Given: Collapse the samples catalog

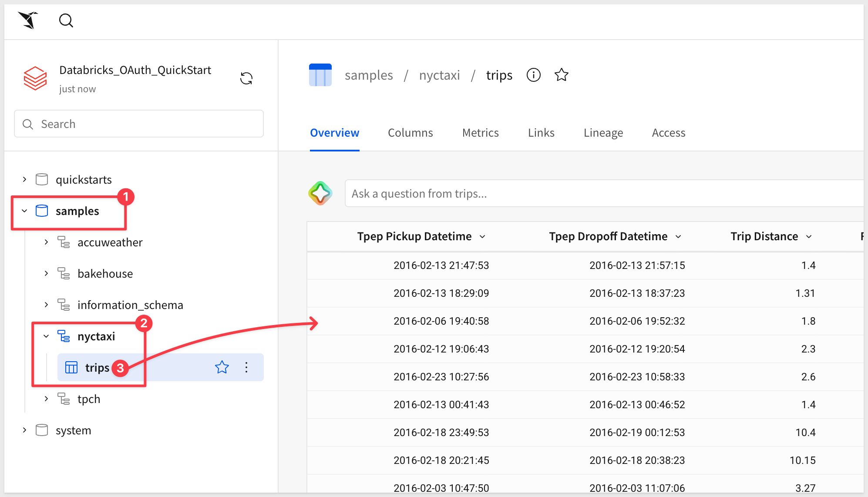Looking at the screenshot, I should [24, 211].
